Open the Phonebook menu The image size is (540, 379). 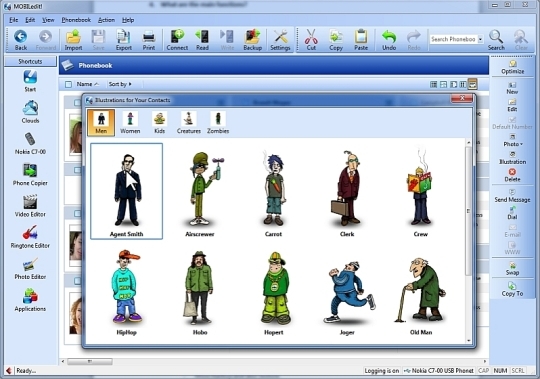click(x=76, y=20)
